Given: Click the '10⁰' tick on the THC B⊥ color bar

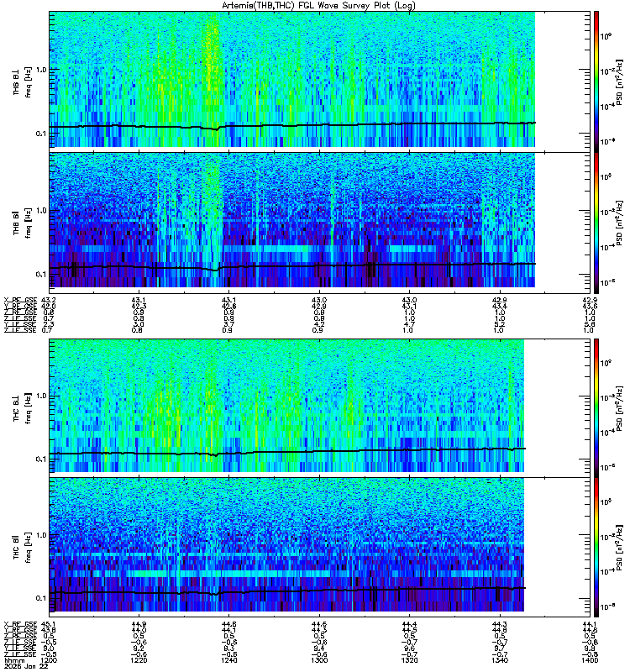Looking at the screenshot, I should [606, 364].
